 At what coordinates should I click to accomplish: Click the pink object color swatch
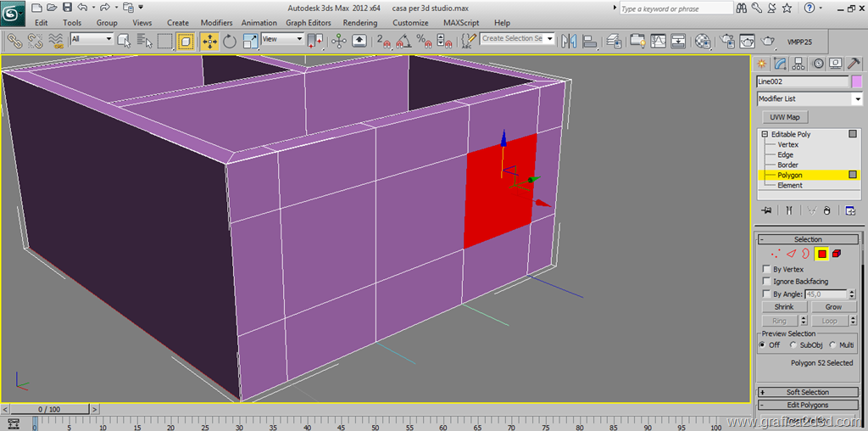pos(856,82)
